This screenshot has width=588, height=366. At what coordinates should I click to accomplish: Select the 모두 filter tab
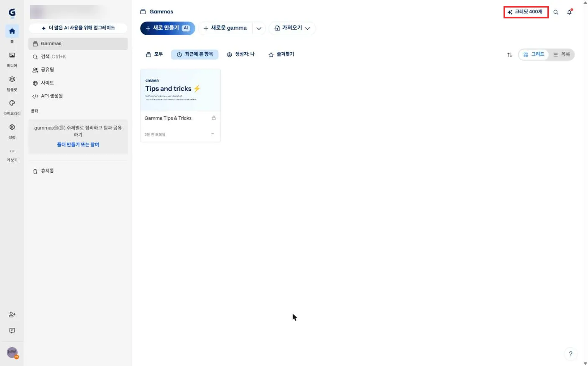tap(154, 54)
